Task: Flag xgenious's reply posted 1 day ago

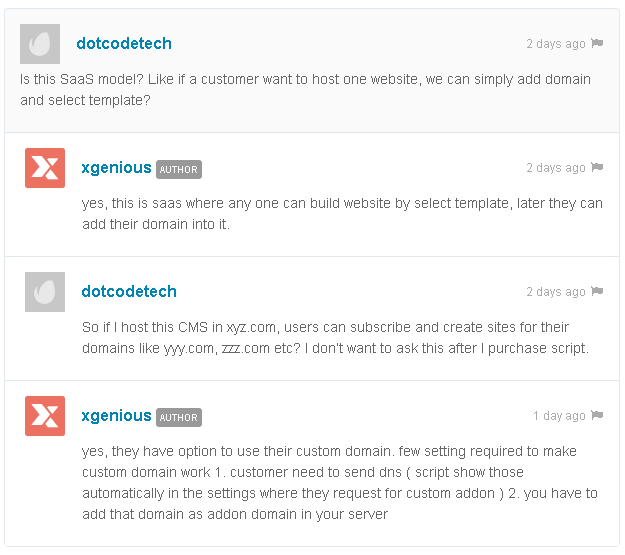Action: click(x=597, y=415)
